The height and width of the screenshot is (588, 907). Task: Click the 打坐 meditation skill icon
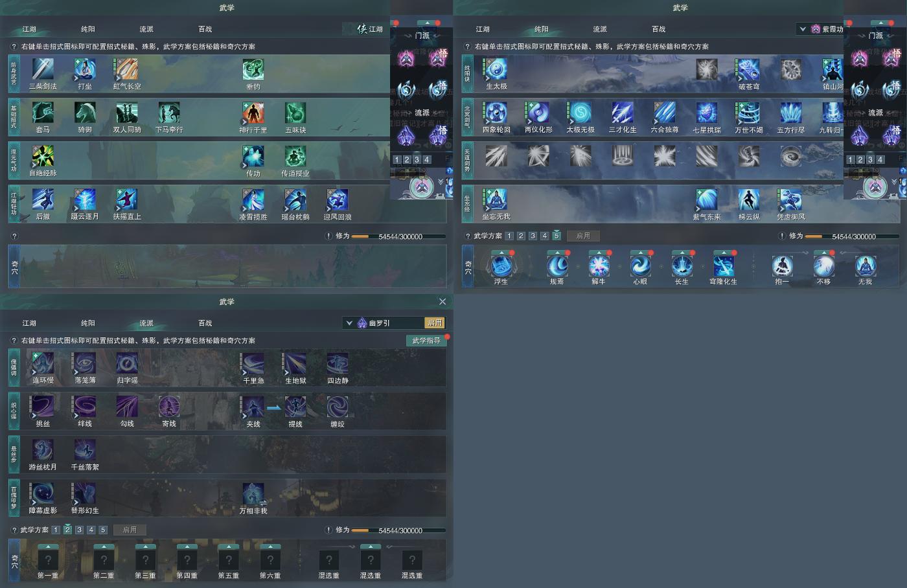coord(85,69)
